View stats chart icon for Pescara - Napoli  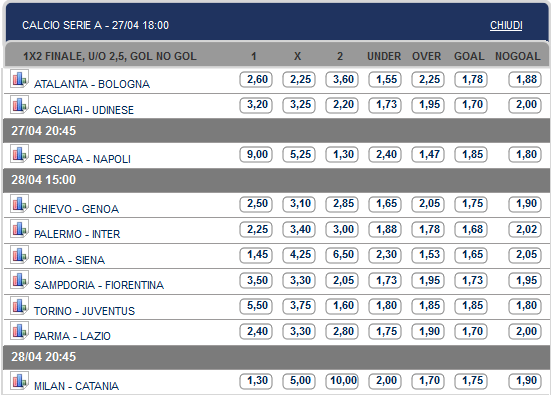pos(19,154)
